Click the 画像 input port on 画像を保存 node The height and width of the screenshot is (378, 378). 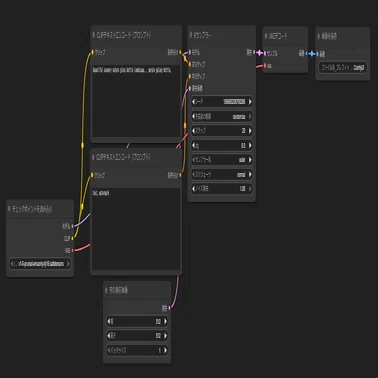click(318, 54)
